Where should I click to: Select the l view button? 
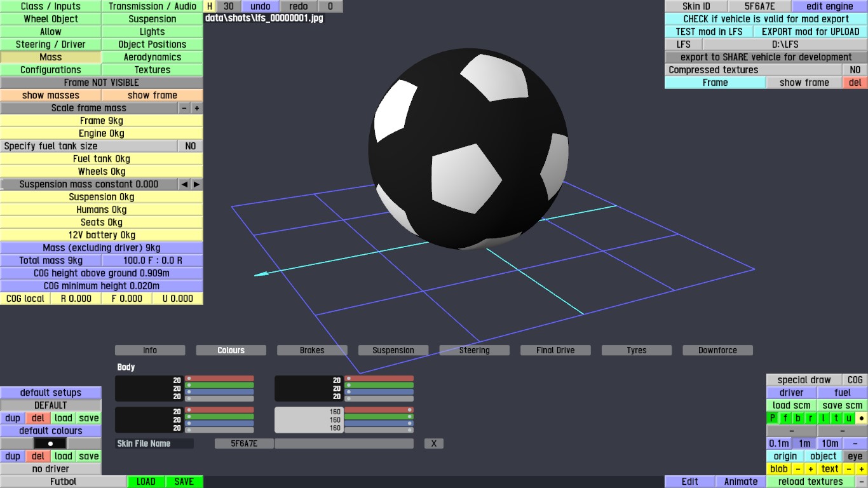(824, 418)
